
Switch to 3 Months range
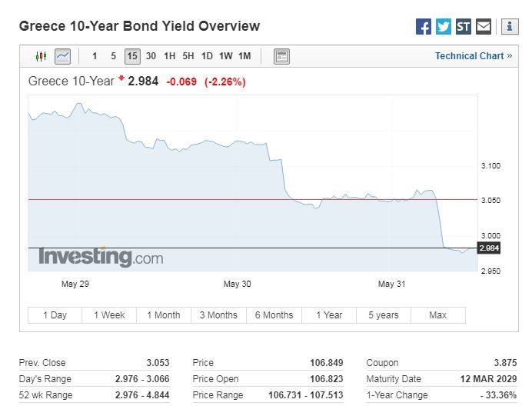coord(218,315)
